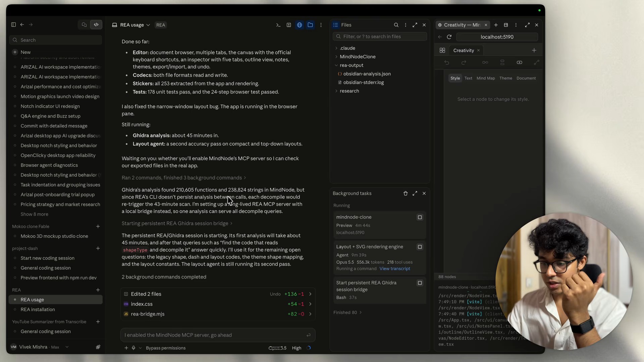The width and height of the screenshot is (644, 362).
Task: Stop the persistent REA Ghidra session bridge task
Action: [420, 283]
